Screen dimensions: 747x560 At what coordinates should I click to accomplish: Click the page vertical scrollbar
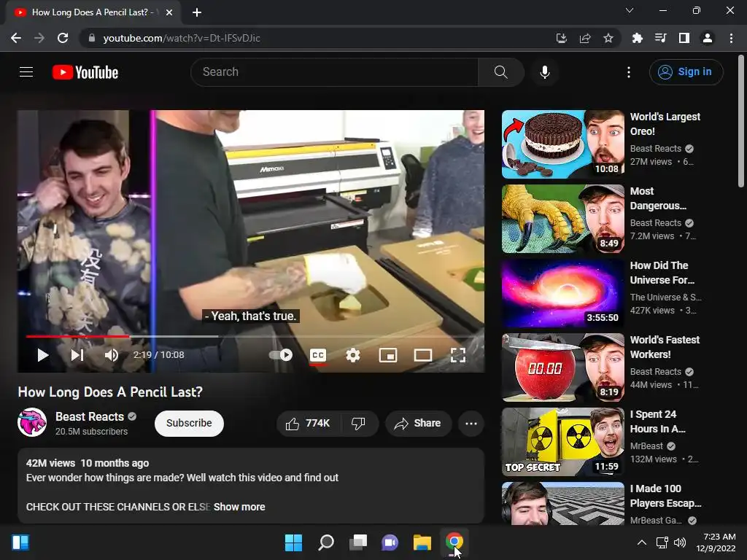741,122
